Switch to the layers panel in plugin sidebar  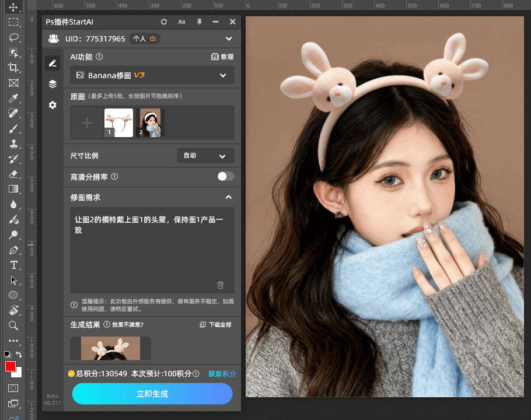coord(53,83)
